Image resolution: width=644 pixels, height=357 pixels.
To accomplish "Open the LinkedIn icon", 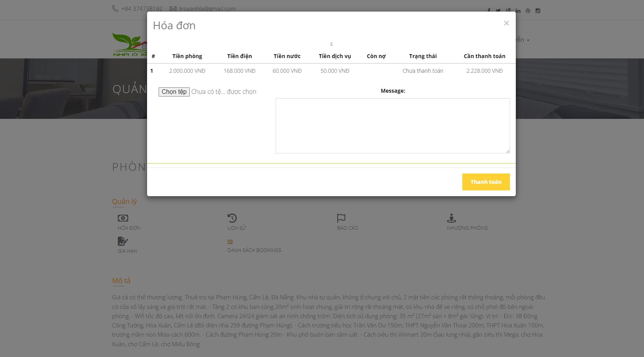I will [518, 11].
